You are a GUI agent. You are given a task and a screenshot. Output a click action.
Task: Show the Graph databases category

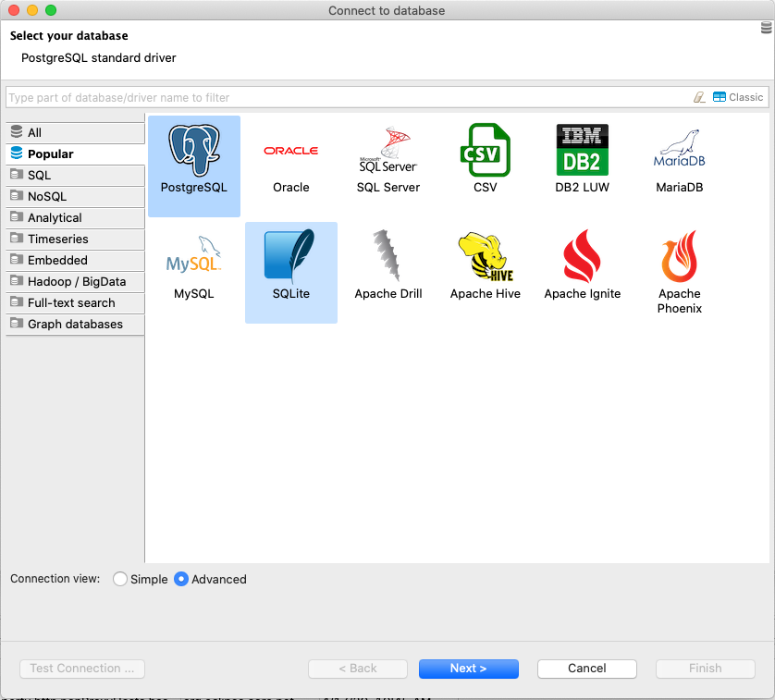click(x=75, y=324)
